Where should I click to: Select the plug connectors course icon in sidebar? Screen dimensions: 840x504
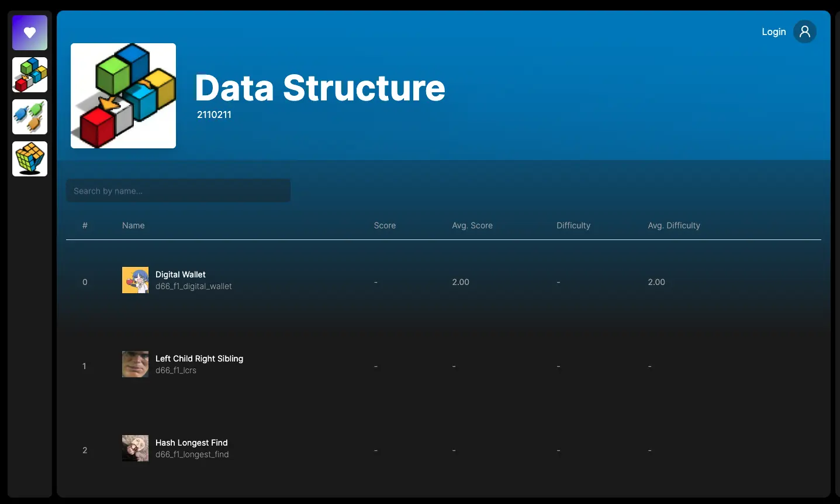click(x=30, y=117)
